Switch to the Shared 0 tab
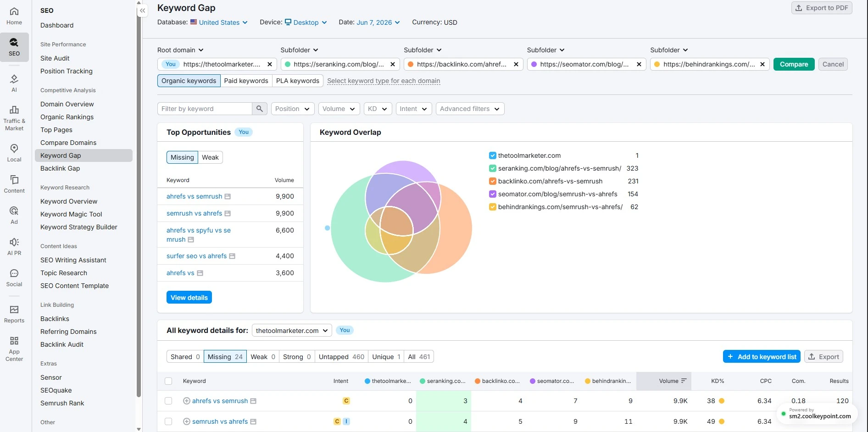Screen dimensions: 868x432 tap(185, 357)
